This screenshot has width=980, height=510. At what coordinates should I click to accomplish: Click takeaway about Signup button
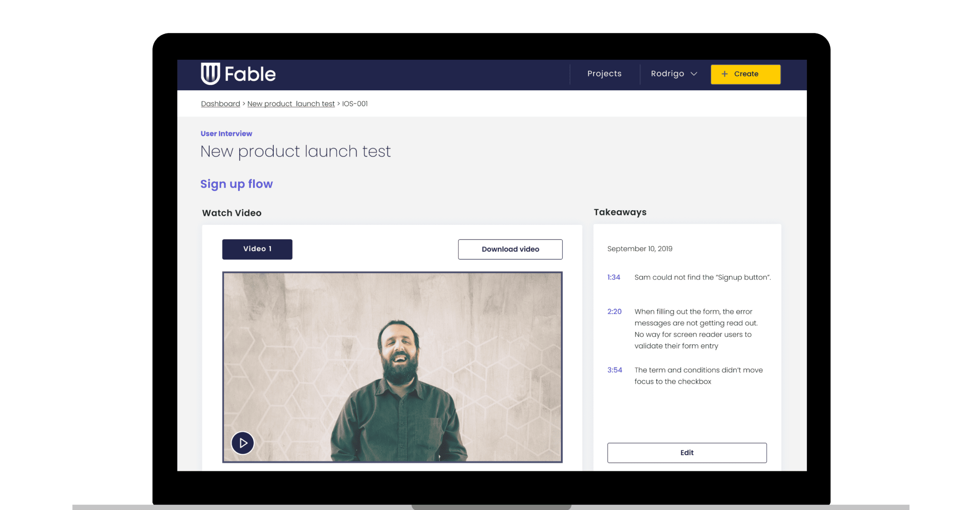coord(702,277)
